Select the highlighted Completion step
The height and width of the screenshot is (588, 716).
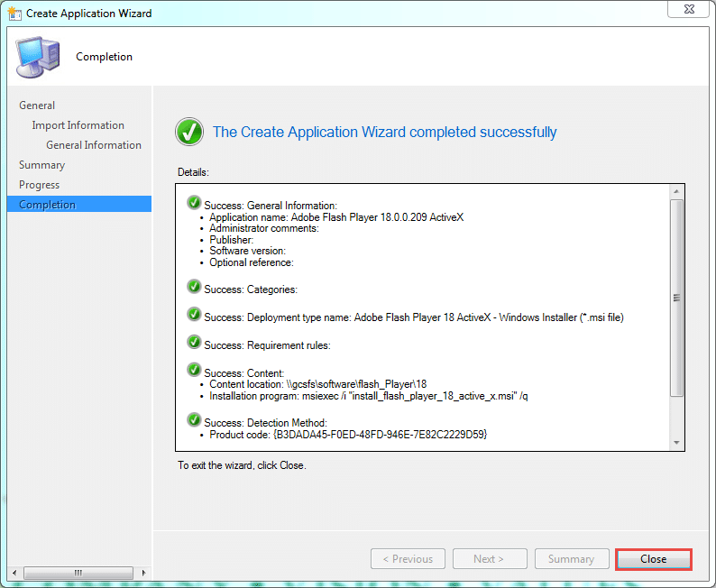(47, 205)
